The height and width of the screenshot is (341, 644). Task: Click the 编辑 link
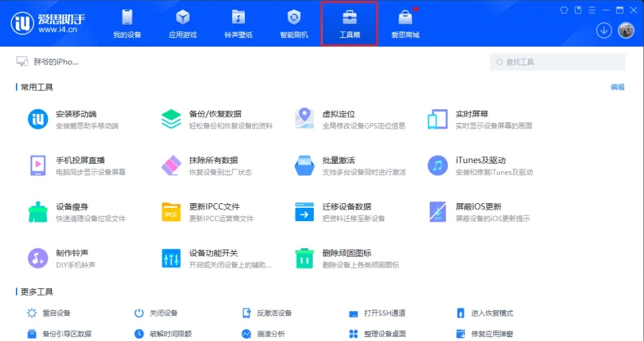(x=617, y=87)
